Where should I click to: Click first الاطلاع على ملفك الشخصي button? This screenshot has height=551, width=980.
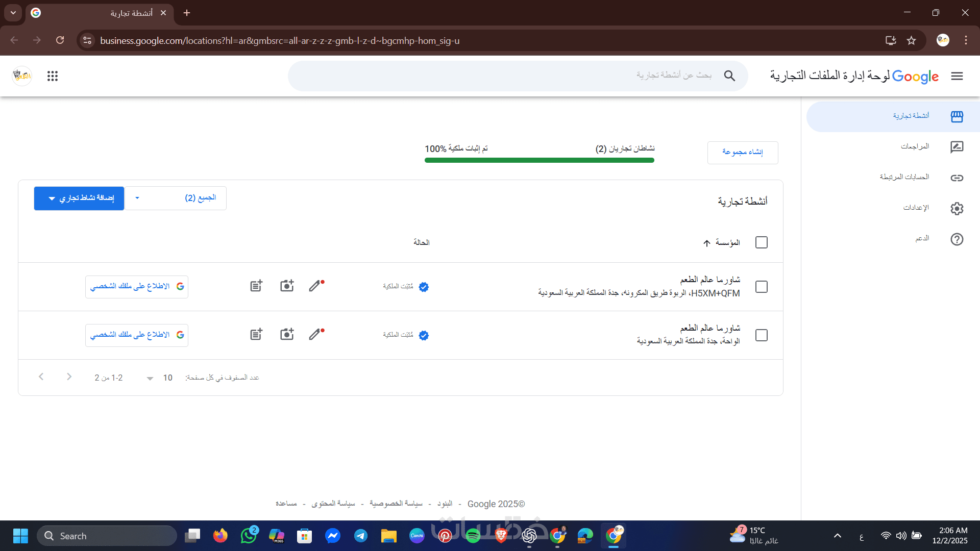point(136,287)
